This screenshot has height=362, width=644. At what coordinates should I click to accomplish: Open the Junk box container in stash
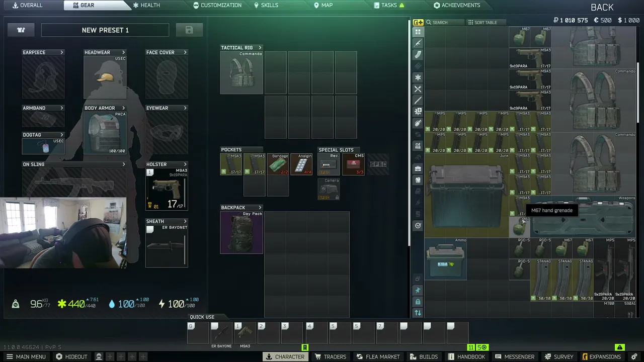[466, 196]
